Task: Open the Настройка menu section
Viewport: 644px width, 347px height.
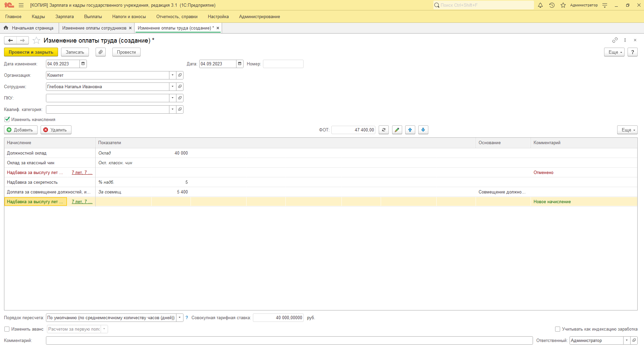Action: 218,17
